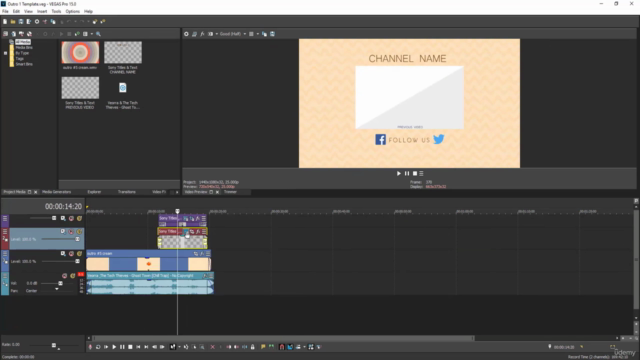Click Go to Start in transport bar
This screenshot has height=360, width=640.
coord(138,347)
